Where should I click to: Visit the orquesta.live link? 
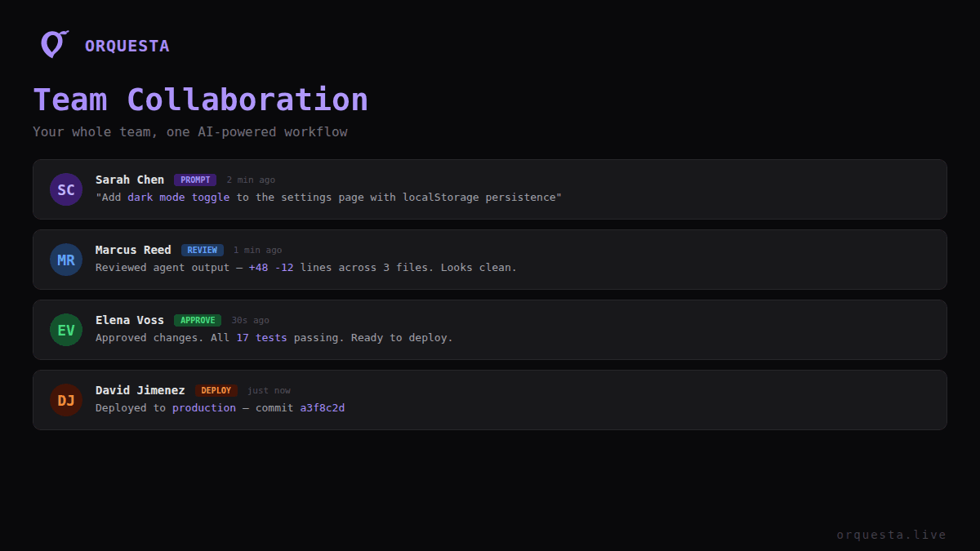[891, 535]
